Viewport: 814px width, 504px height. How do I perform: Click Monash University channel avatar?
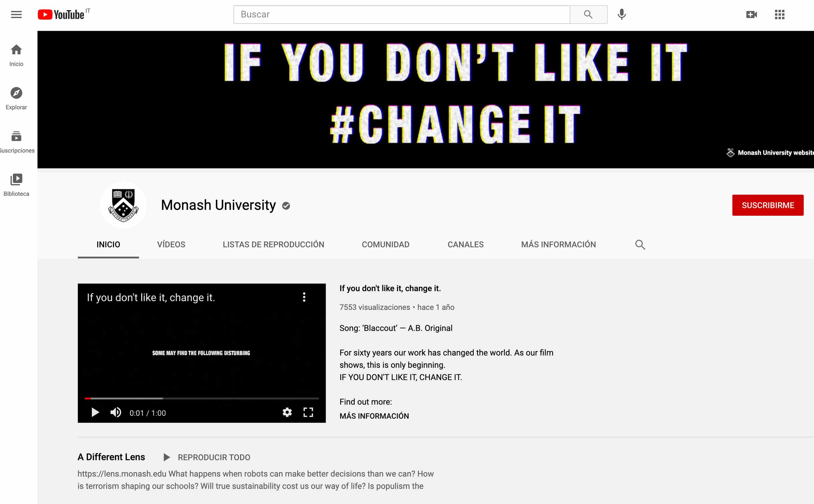[123, 205]
